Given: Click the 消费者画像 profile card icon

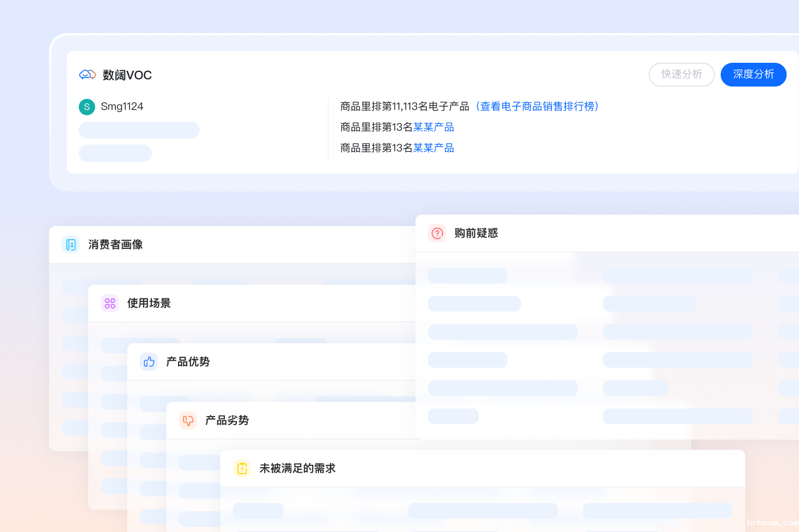Looking at the screenshot, I should click(71, 244).
